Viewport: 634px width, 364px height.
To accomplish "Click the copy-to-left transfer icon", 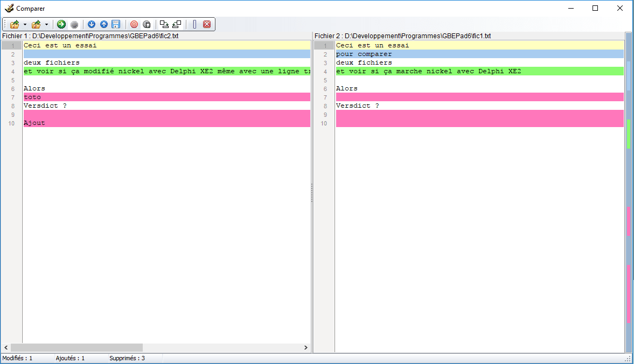I will click(x=177, y=25).
